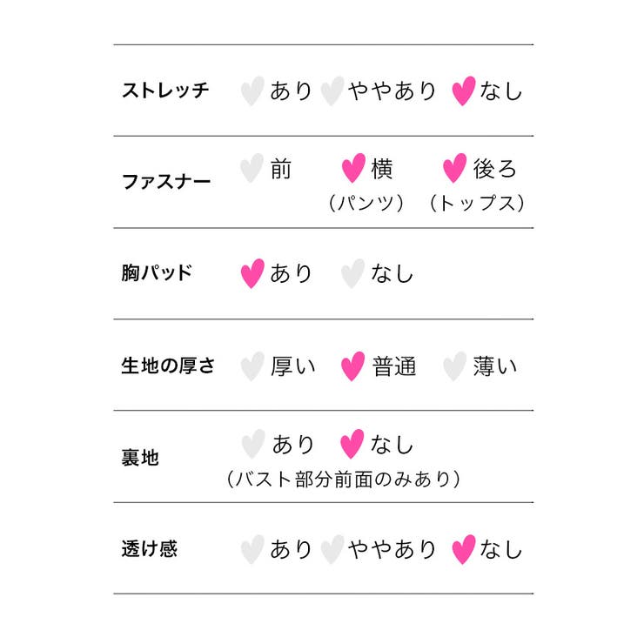Click the gray heart beside 前 in ファスナー row
Viewport: 644px width, 644px height.
point(252,168)
